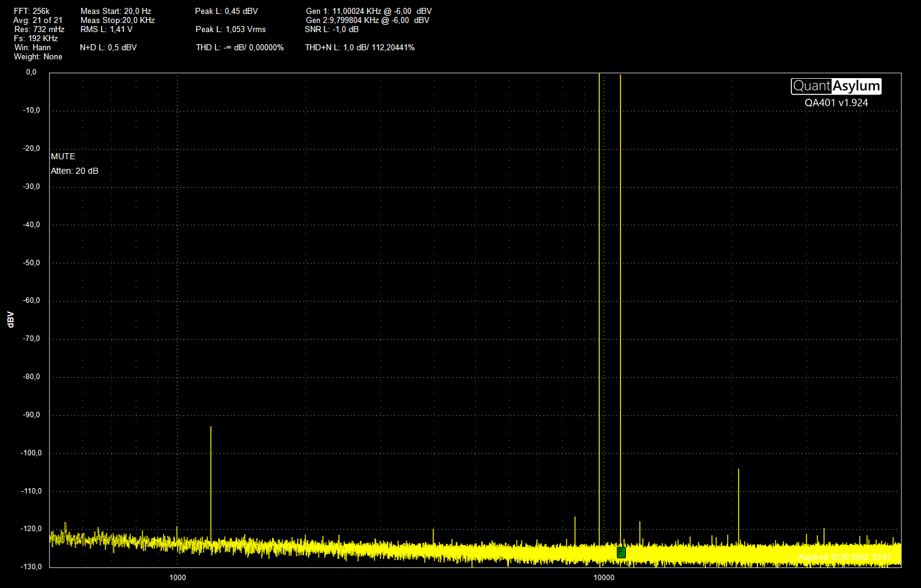
Task: Click the 0,0 dBV y-axis label
Action: pyautogui.click(x=31, y=72)
